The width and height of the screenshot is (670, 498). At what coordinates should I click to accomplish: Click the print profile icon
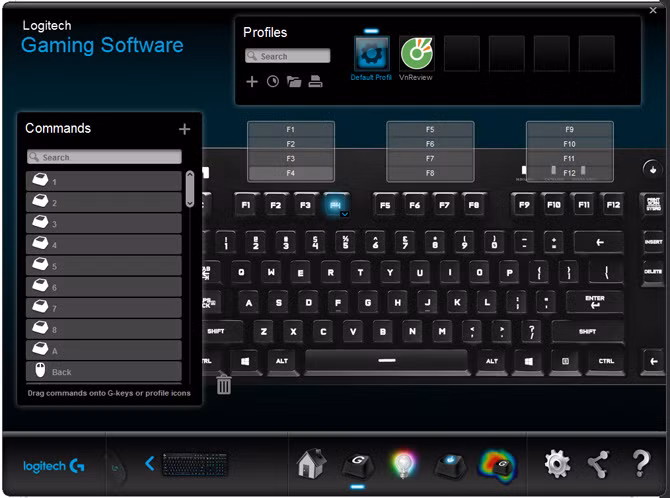pos(315,81)
